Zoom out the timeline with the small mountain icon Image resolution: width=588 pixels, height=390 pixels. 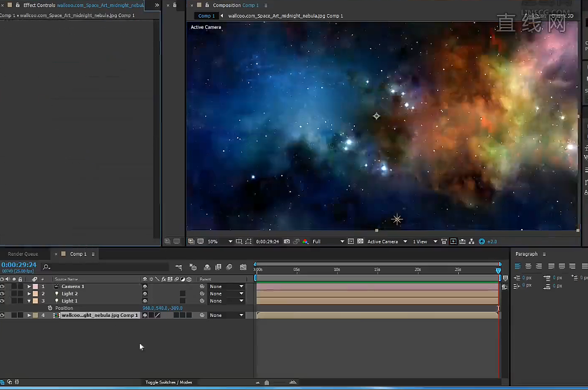[x=258, y=382]
